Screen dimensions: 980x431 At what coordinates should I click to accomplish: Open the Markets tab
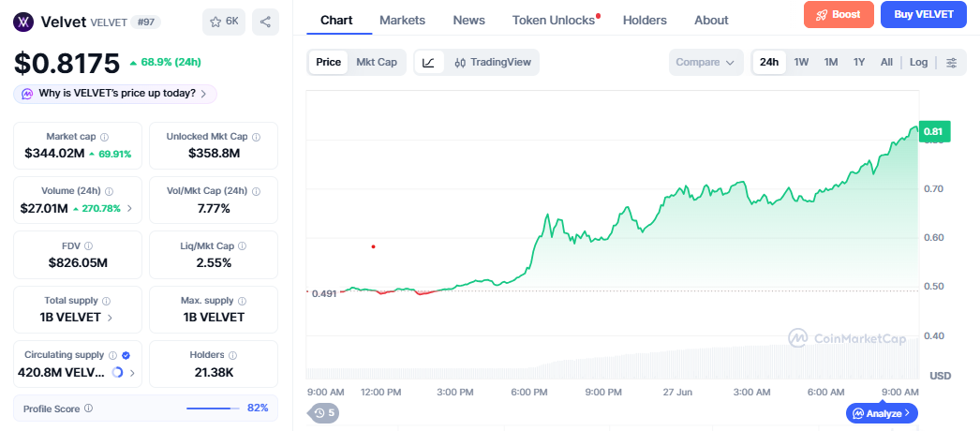tap(403, 21)
